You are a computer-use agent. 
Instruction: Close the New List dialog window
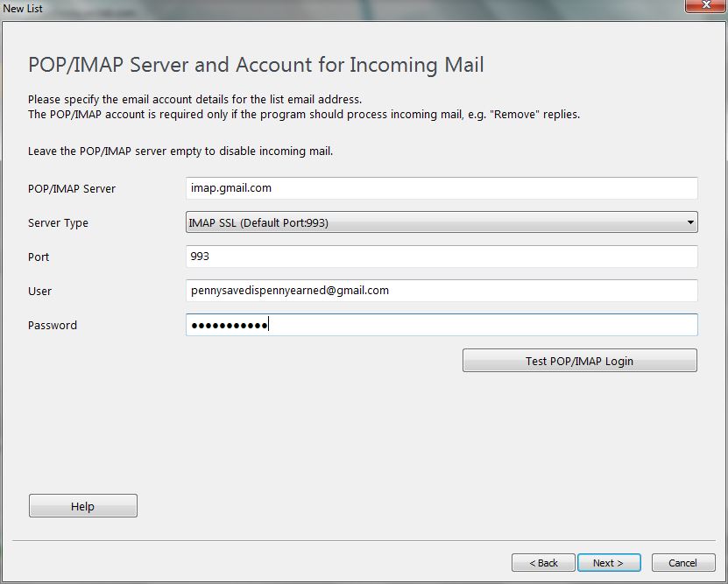pyautogui.click(x=705, y=6)
